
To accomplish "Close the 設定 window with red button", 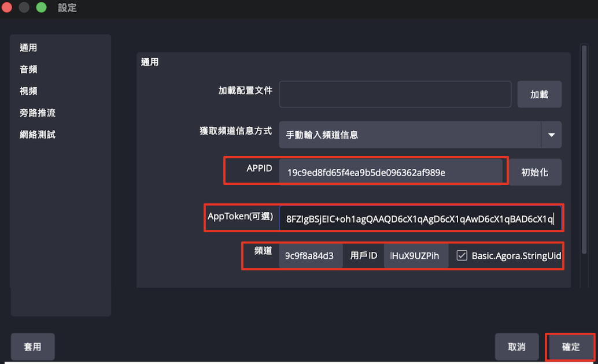I will click(7, 8).
